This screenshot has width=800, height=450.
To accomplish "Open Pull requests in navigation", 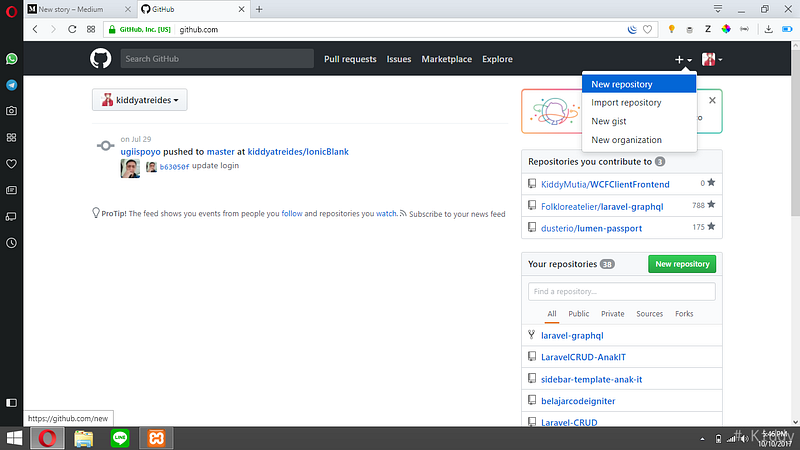I will click(350, 59).
